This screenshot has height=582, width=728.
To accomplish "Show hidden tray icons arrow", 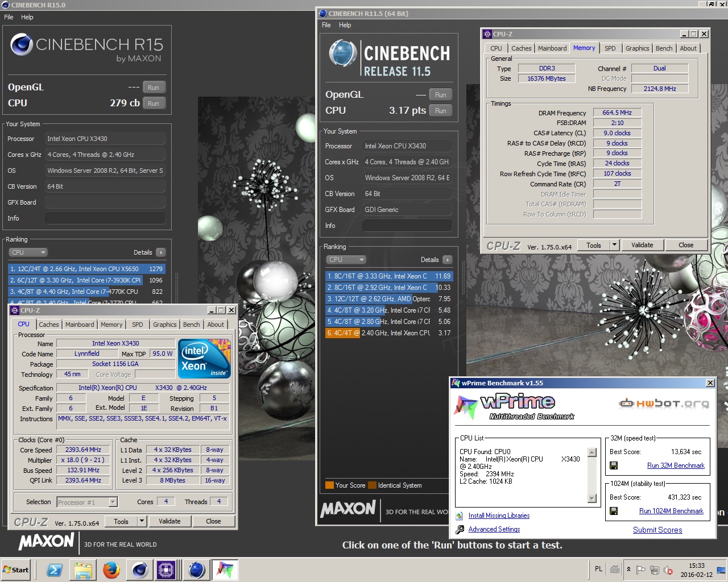I will point(628,569).
